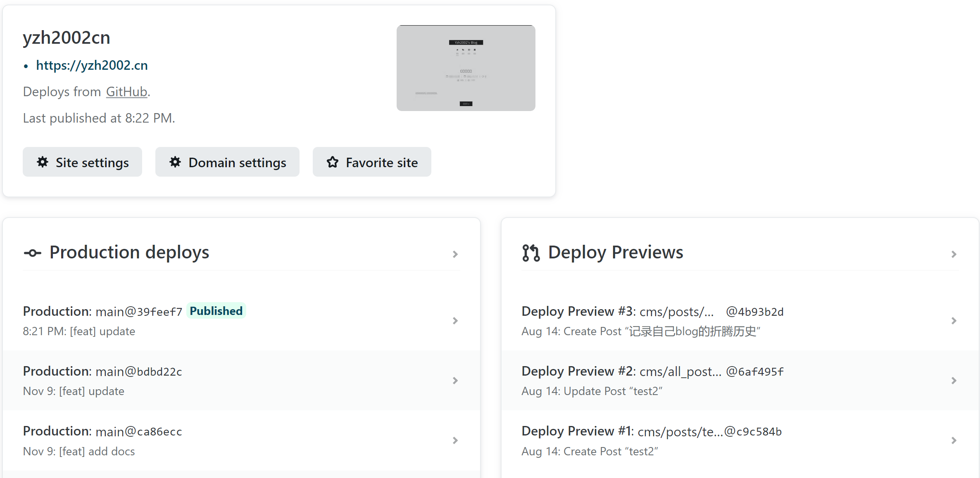
Task: Click the gear icon in Site settings
Action: (43, 162)
